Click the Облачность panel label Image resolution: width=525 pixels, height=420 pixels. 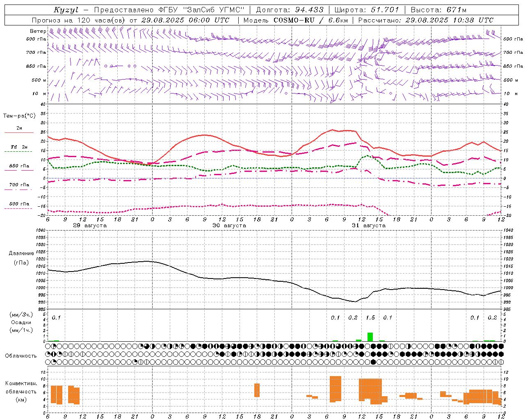point(21,356)
